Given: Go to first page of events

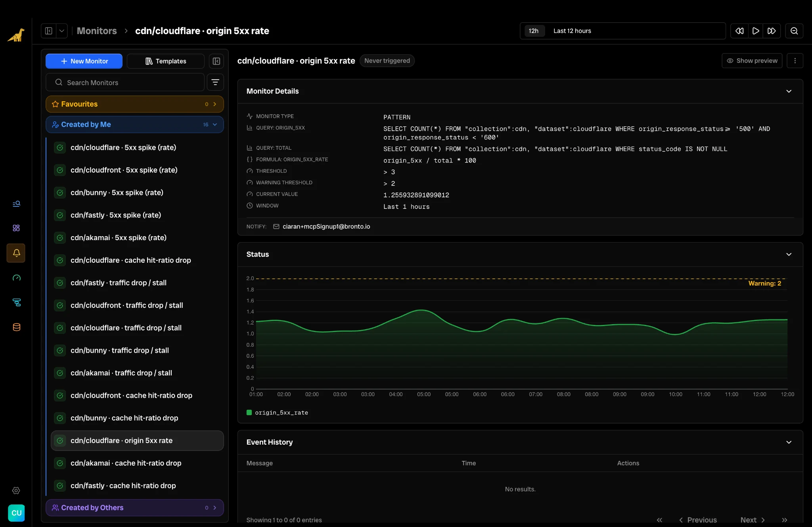Looking at the screenshot, I should pos(659,520).
